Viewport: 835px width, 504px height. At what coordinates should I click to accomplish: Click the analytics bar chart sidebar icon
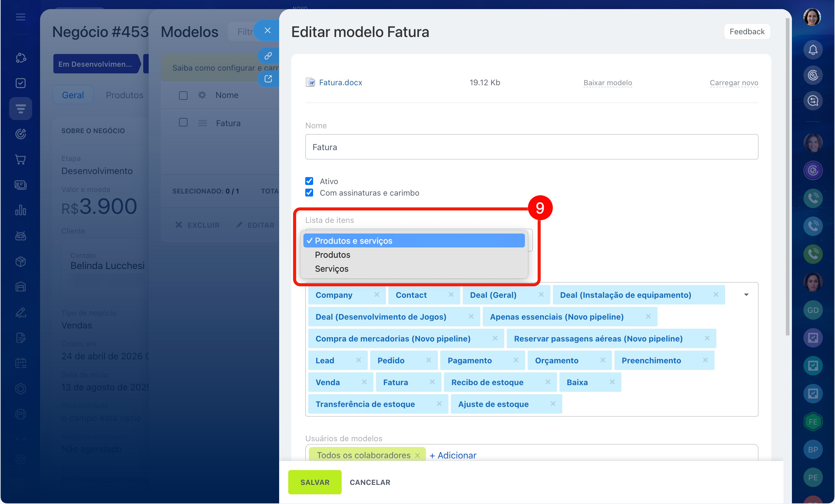pyautogui.click(x=20, y=210)
